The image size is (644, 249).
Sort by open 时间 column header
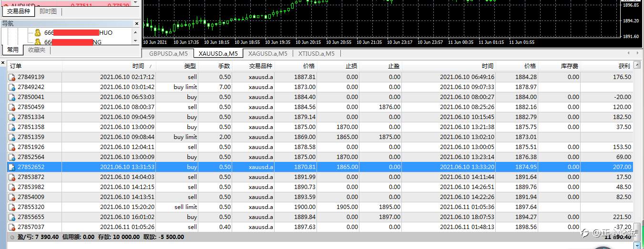pos(109,66)
